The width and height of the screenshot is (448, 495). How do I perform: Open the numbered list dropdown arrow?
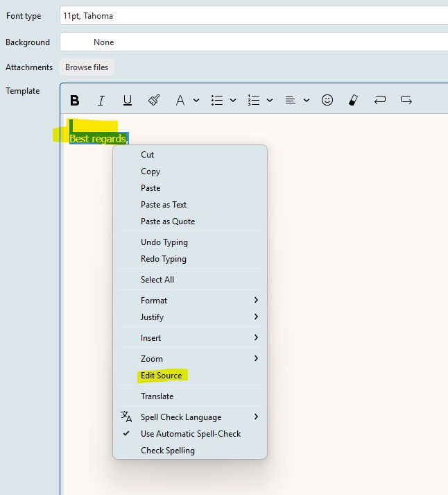(270, 101)
